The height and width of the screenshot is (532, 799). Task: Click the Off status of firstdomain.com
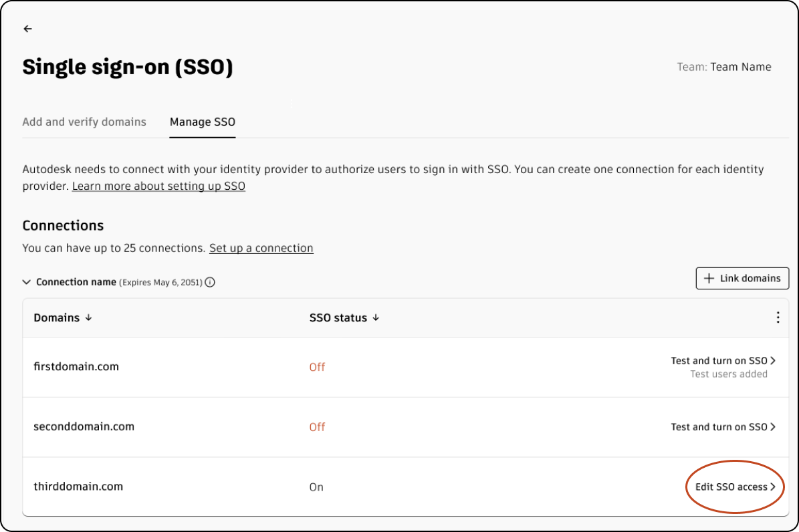pos(317,367)
